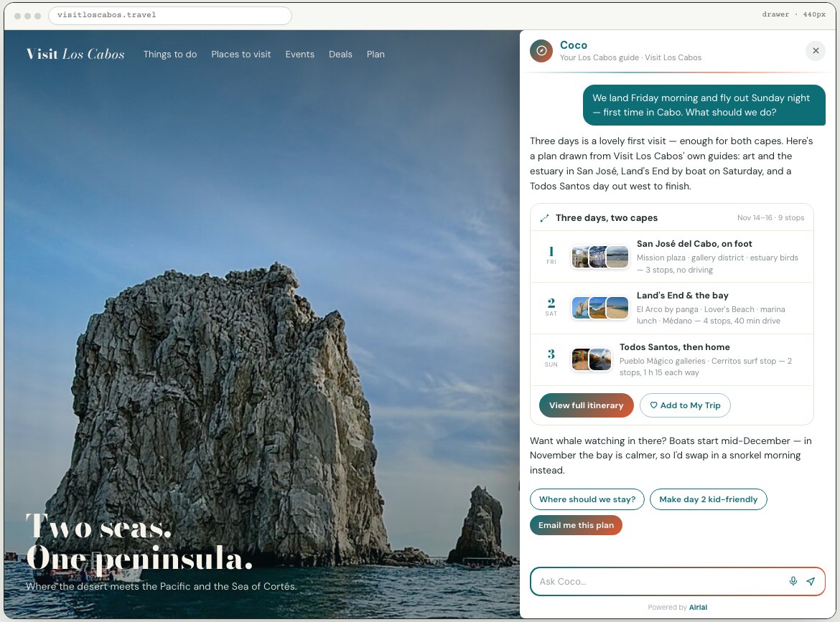Choose Make day 2 kid-friendly suggestion
This screenshot has width=840, height=622.
708,499
